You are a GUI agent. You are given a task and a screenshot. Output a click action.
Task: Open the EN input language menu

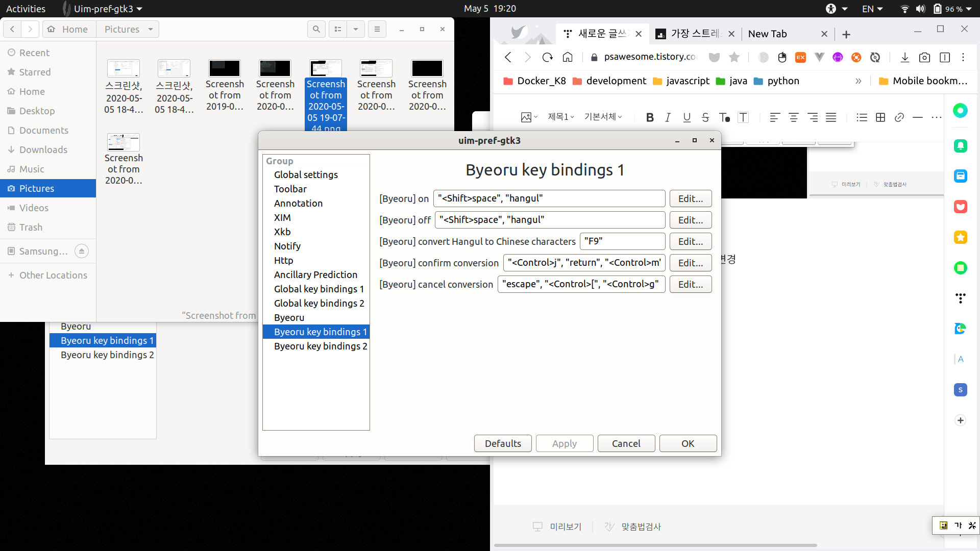click(872, 9)
